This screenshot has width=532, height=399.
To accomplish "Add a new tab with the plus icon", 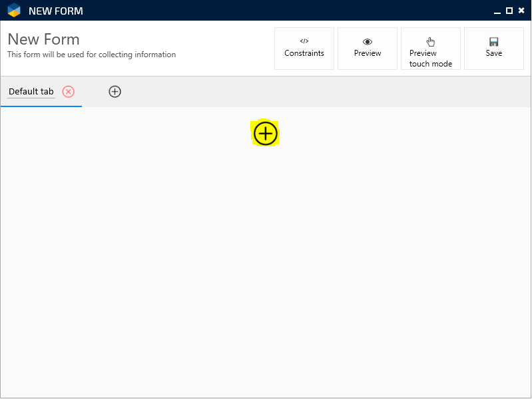I will [x=115, y=92].
